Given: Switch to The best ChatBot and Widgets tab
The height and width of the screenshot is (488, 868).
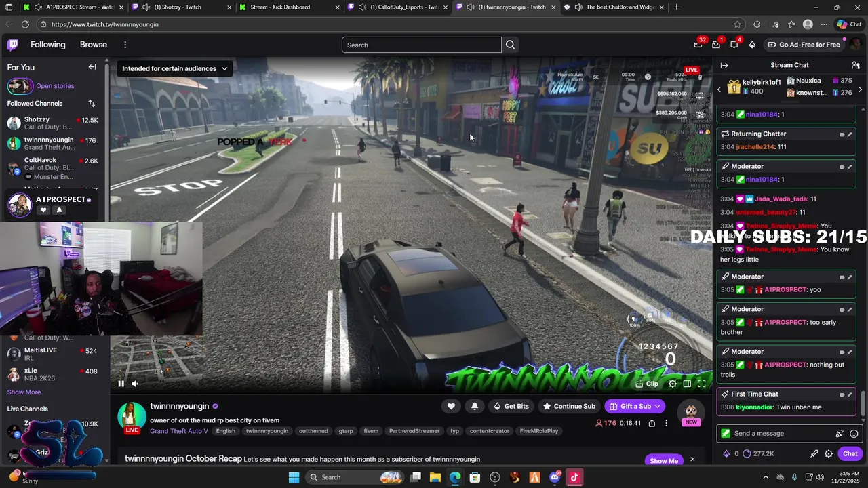Looking at the screenshot, I should pyautogui.click(x=614, y=7).
